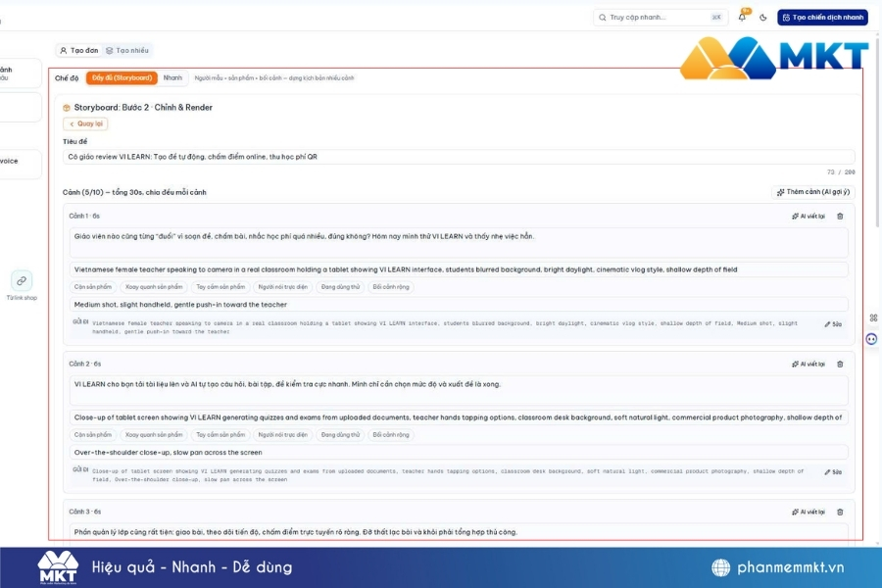Choose Tay cầm sản phẩm chip in Cảnh 2

point(220,435)
